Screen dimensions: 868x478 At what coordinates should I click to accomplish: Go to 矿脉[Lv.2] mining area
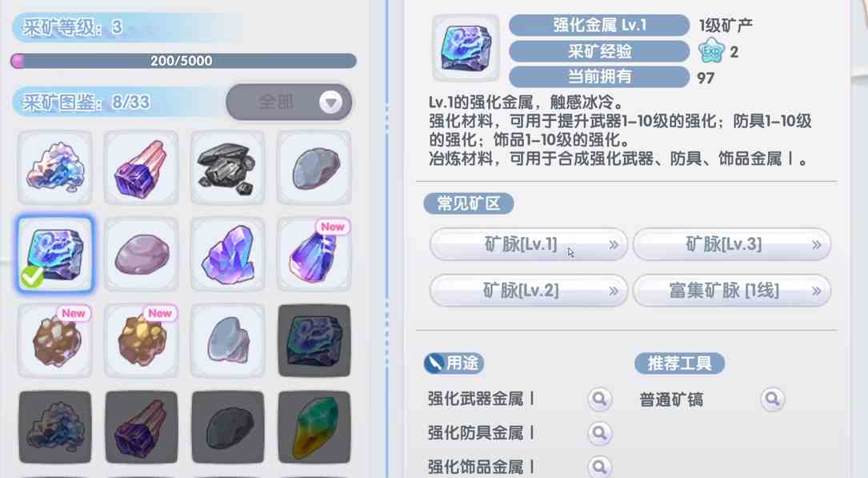pos(529,291)
